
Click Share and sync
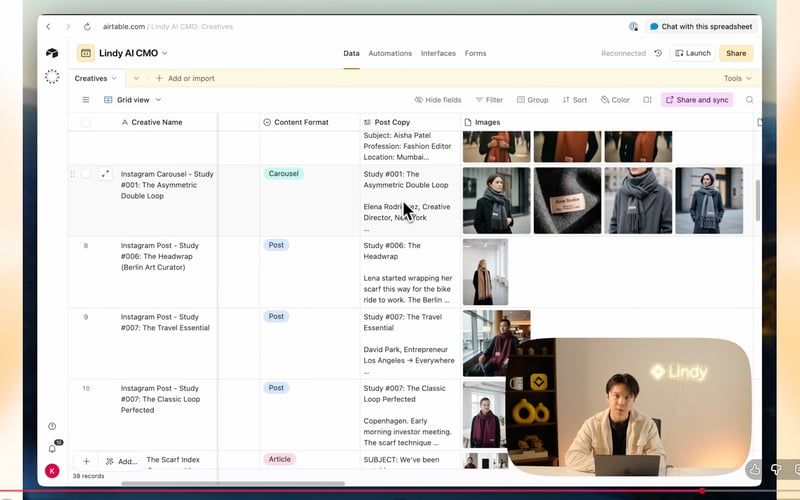tap(697, 100)
